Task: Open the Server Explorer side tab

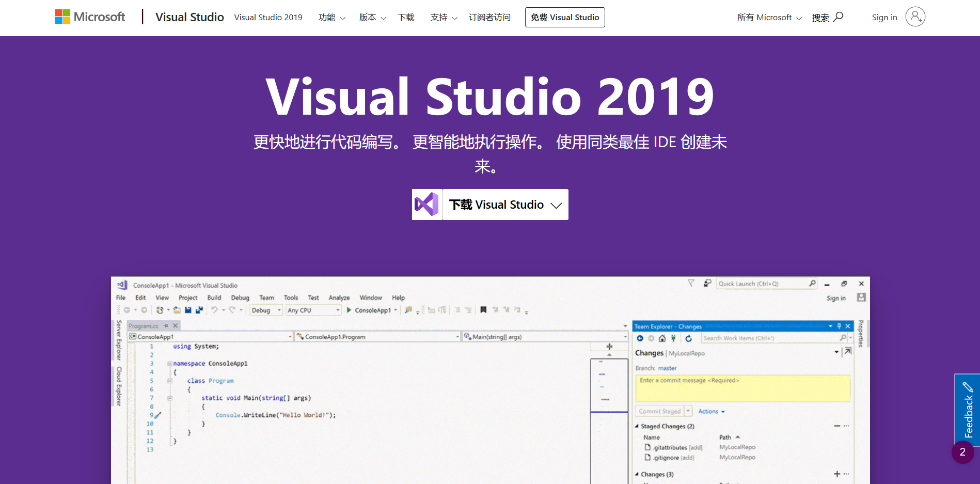Action: (x=119, y=340)
